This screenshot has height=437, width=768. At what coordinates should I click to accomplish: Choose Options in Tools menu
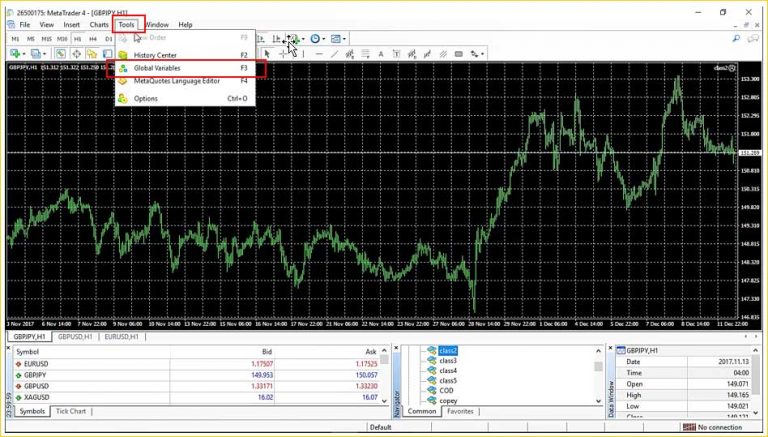186,98
